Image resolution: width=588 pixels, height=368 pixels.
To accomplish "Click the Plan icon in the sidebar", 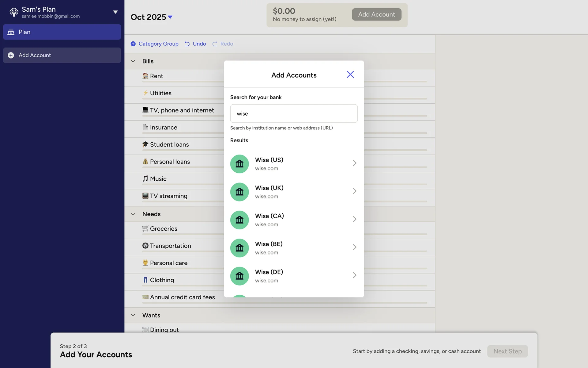I will click(11, 32).
